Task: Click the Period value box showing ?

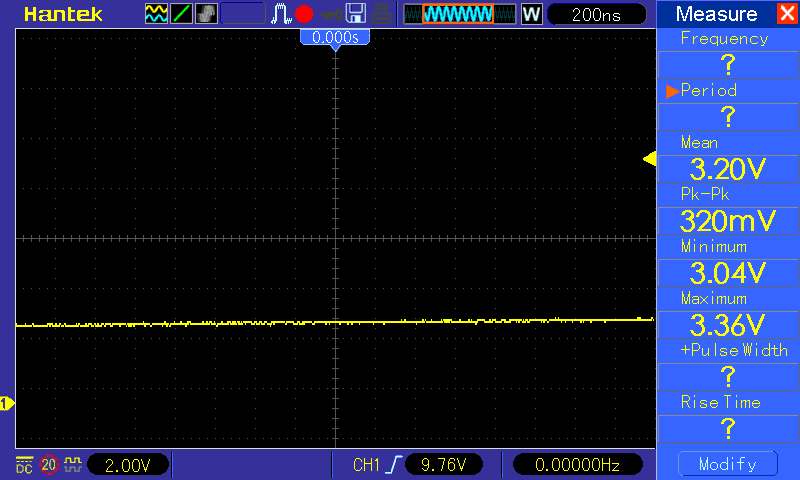Action: pyautogui.click(x=728, y=117)
